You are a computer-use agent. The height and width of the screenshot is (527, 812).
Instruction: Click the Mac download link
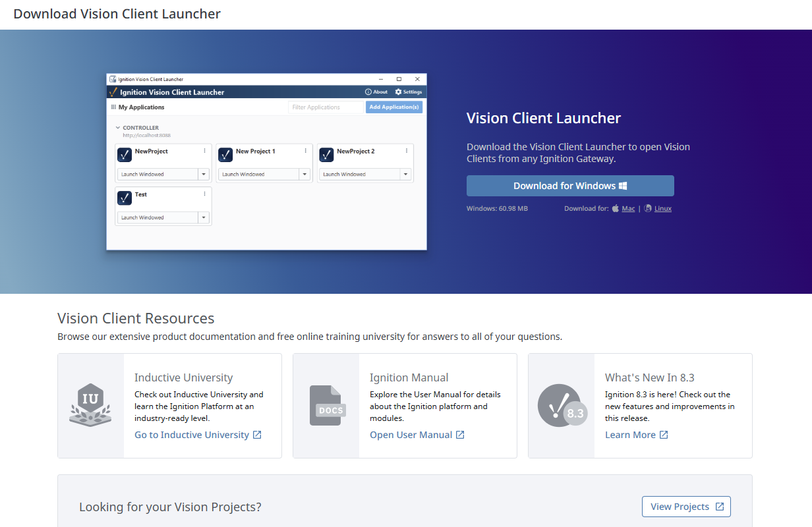click(x=628, y=209)
